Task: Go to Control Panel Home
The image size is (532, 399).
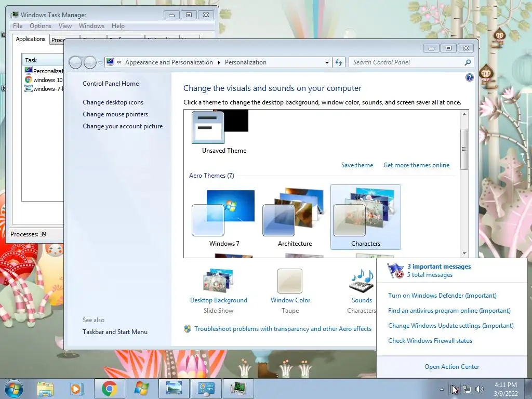Action: click(111, 84)
